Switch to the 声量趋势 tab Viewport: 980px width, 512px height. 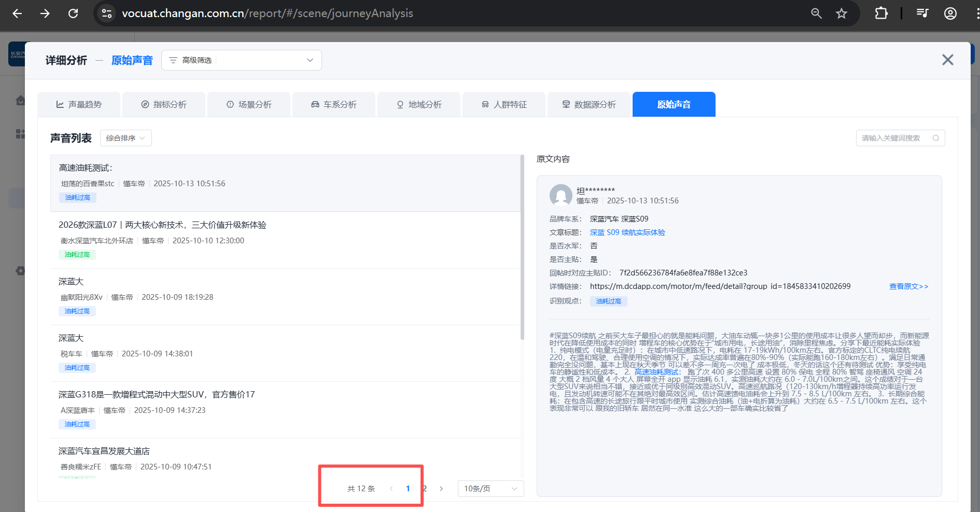79,105
